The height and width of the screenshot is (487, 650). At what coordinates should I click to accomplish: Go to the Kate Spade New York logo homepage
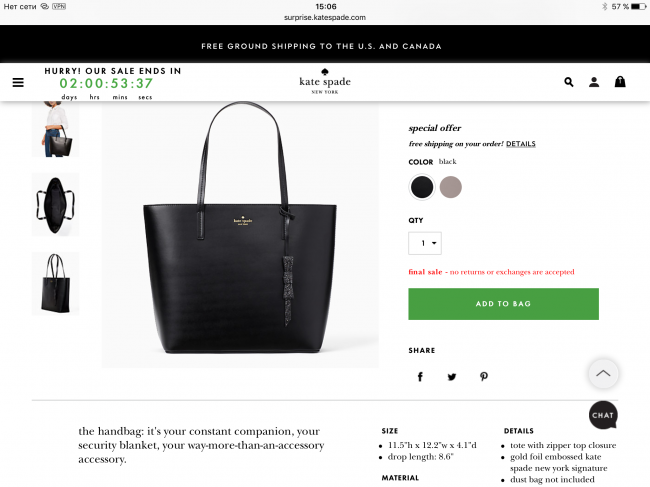click(325, 81)
